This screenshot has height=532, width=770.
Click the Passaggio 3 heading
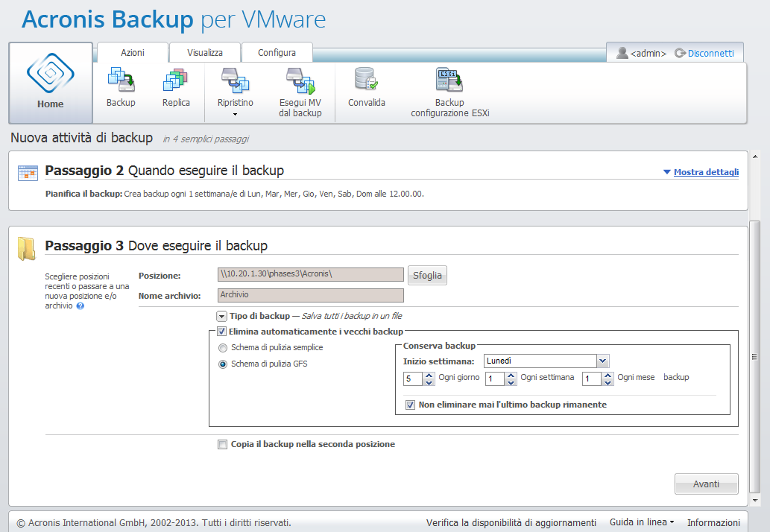point(156,245)
